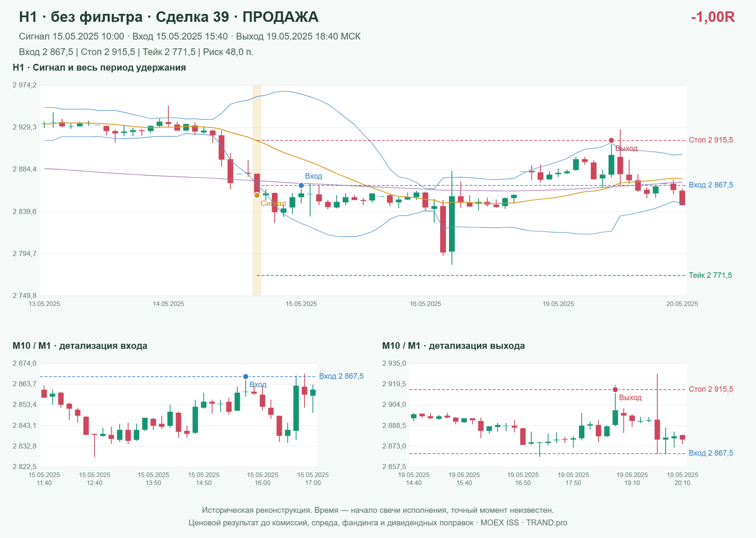Screen dimensions: 756x538
Task: Click the 14.05.2025 date on H1 axis
Action: coord(168,304)
